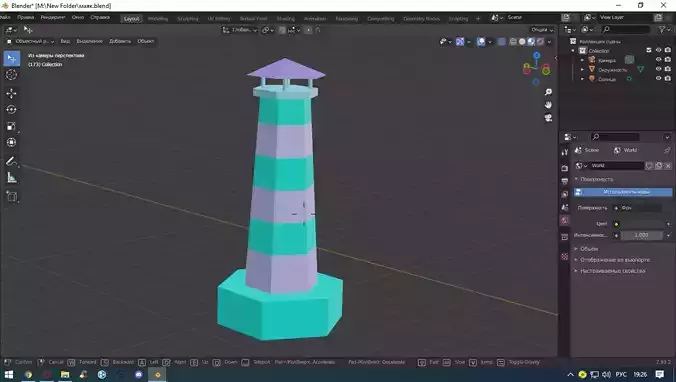Open the Добавить menu in viewport header

[120, 41]
